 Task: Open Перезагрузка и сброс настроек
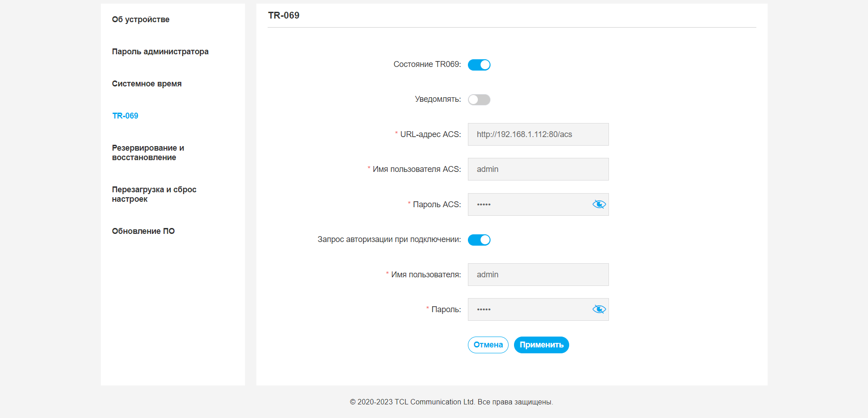click(154, 194)
